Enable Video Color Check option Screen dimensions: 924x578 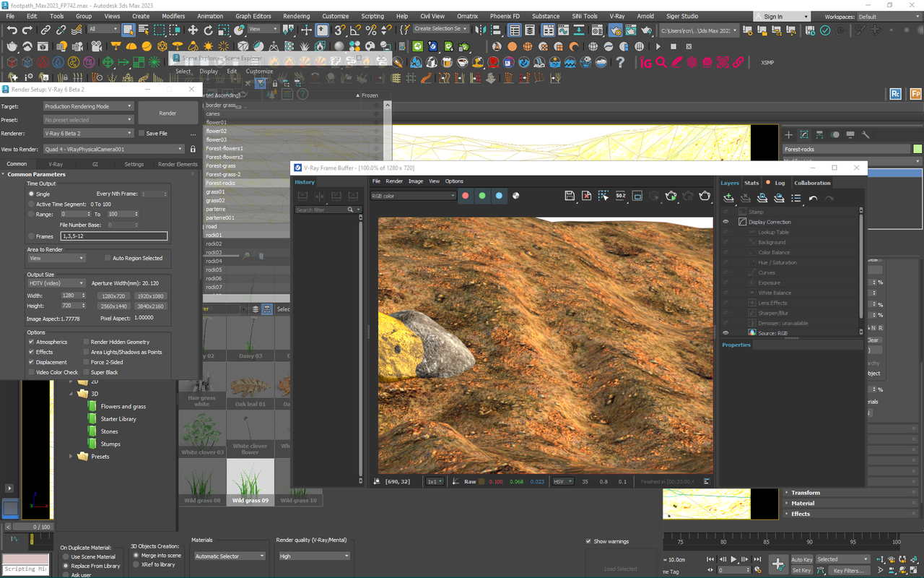tap(31, 372)
